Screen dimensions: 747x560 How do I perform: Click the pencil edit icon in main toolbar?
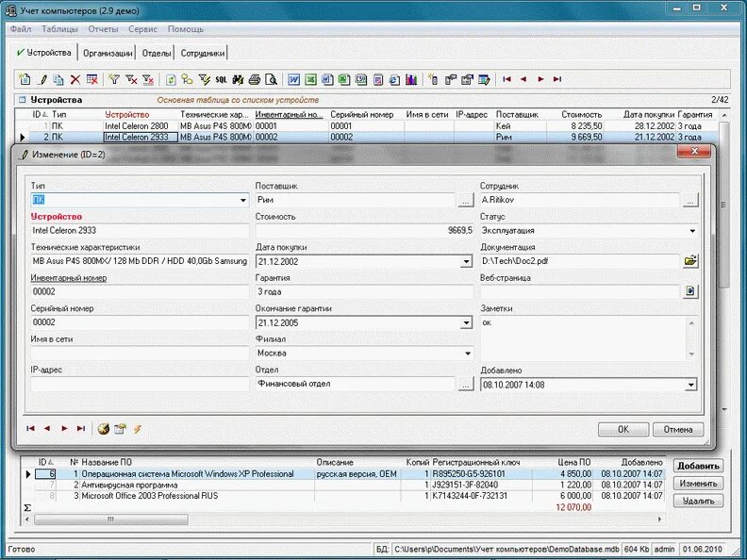(x=42, y=79)
